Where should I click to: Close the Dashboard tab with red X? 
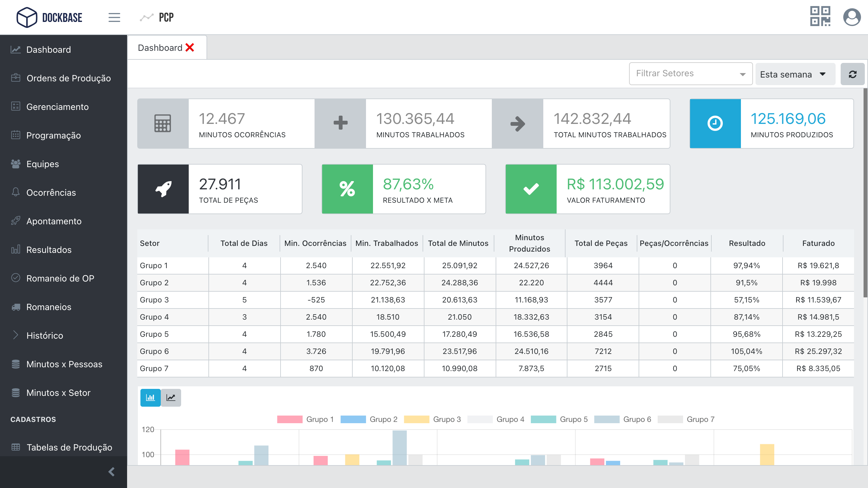[x=190, y=48]
